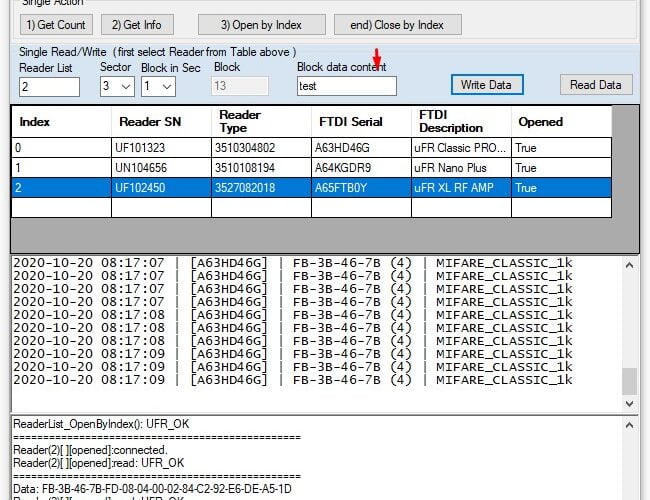Viewport: 650px width, 500px height.
Task: Select index cell 1 in table
Action: coord(61,168)
